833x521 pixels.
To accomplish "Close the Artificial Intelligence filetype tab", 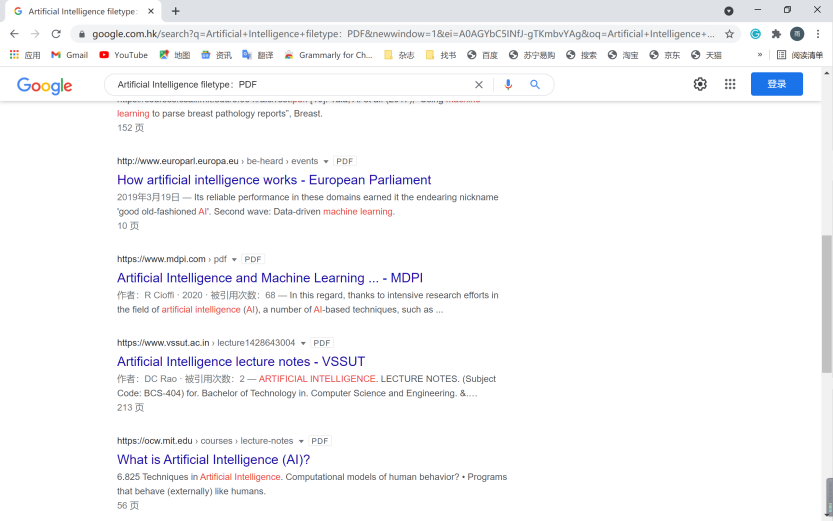I will pos(151,11).
